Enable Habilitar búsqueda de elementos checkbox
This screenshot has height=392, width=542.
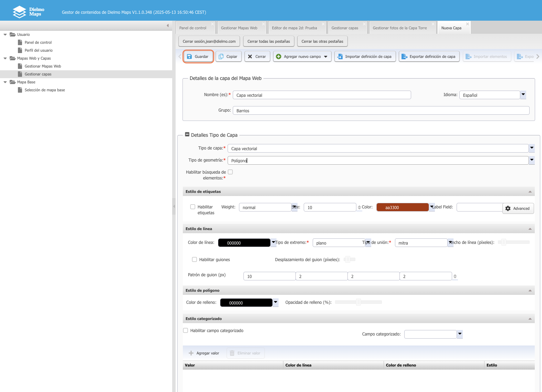[230, 172]
